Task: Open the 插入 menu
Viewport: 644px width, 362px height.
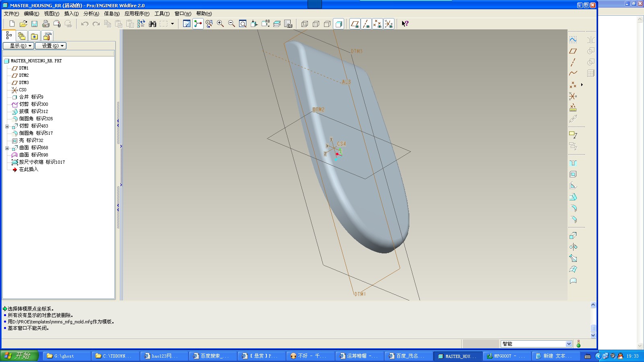Action: click(x=71, y=14)
